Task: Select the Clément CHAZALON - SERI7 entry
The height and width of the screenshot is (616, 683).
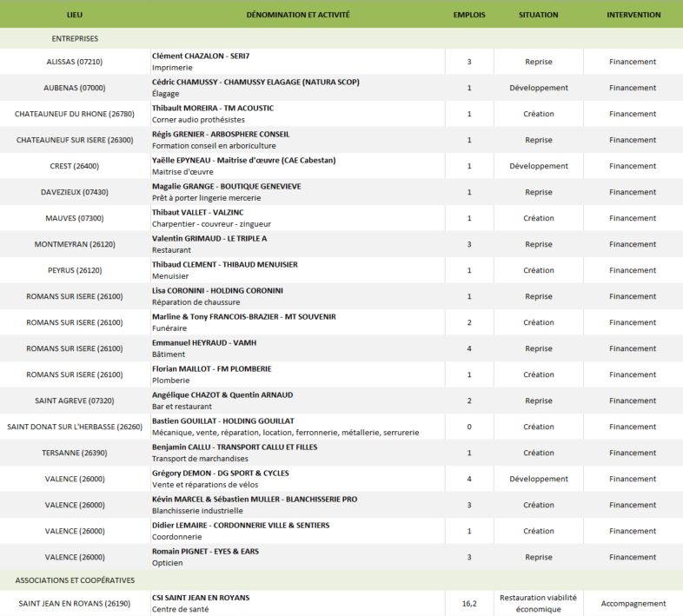Action: (201, 56)
